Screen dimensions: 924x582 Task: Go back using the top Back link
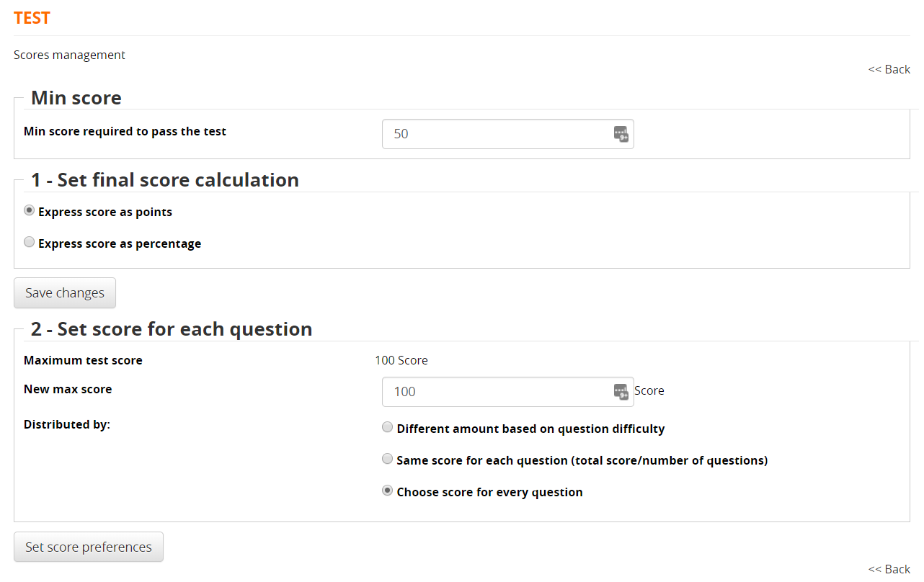(x=889, y=69)
